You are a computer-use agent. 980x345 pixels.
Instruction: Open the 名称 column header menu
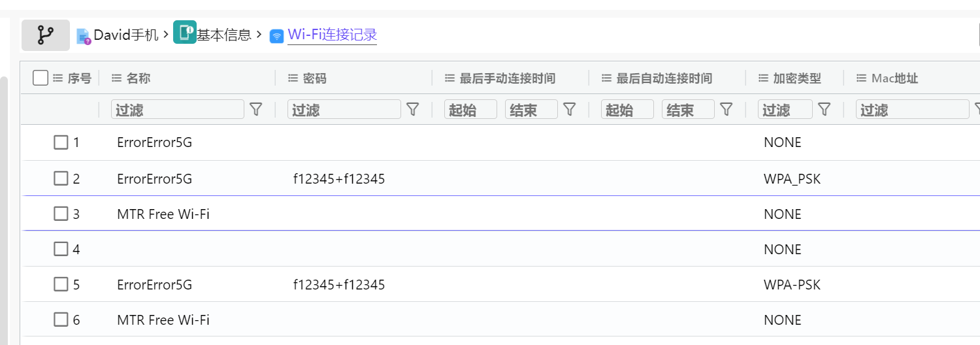tap(117, 78)
